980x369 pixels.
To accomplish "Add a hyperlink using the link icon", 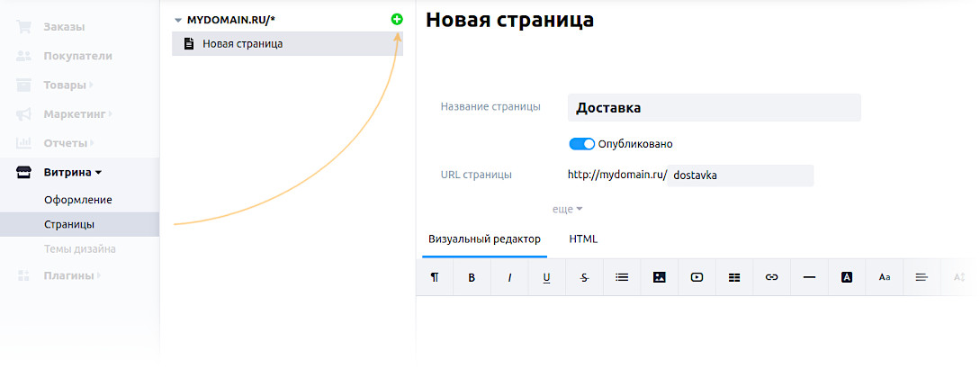I will (771, 278).
